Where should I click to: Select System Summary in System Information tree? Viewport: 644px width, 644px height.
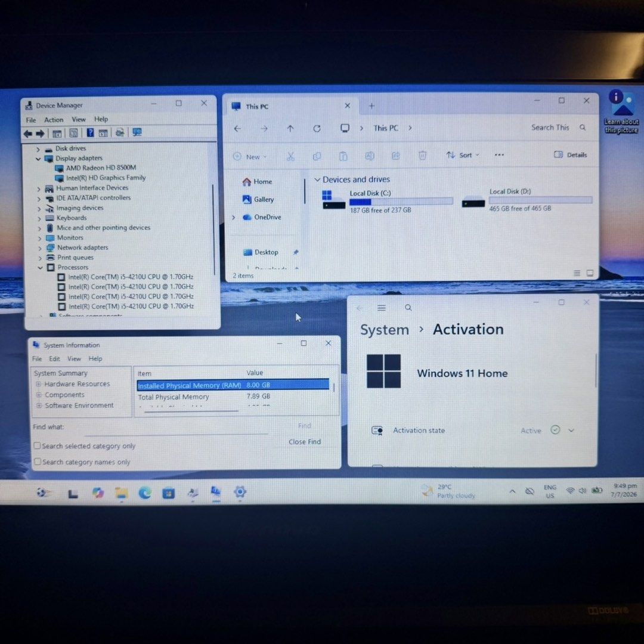(x=60, y=373)
